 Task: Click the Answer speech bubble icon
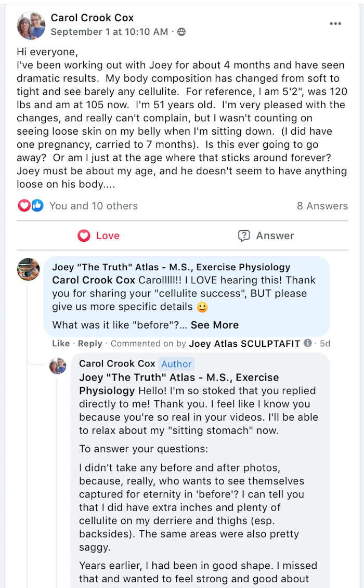pos(244,236)
